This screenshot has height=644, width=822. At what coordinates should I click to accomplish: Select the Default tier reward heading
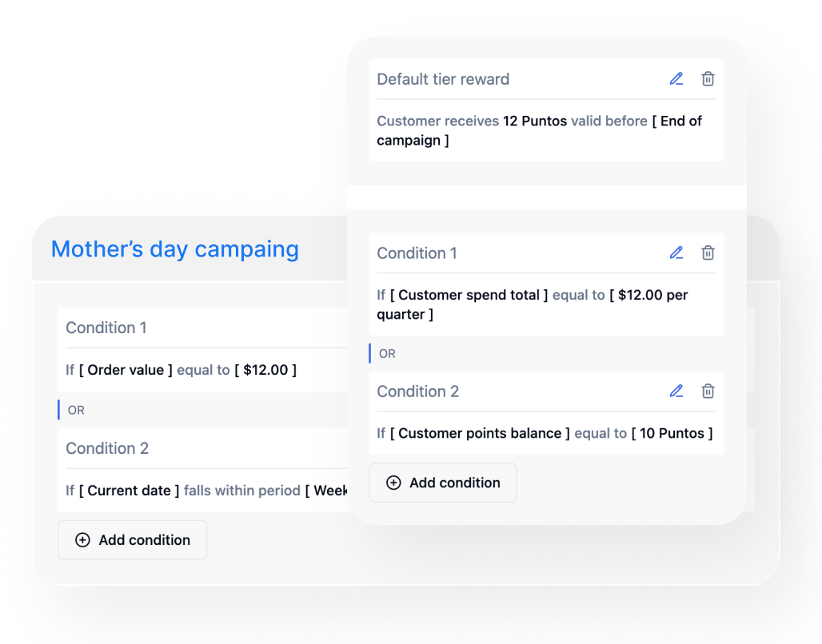443,79
